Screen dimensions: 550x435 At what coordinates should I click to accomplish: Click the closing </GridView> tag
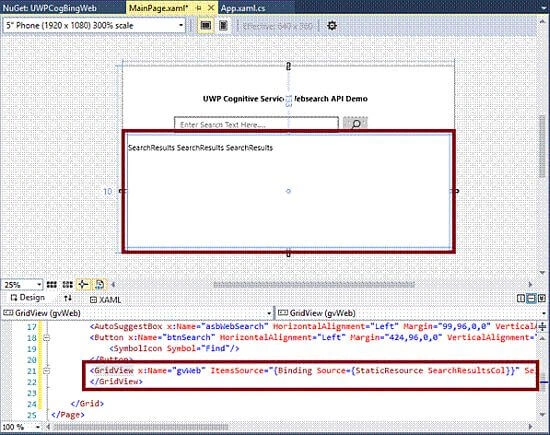click(x=116, y=381)
